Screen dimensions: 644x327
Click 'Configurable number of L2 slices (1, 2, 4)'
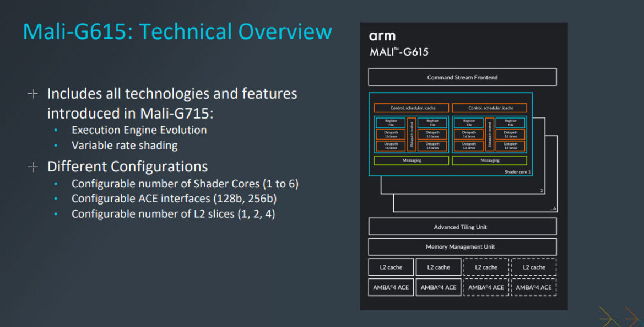pos(174,214)
